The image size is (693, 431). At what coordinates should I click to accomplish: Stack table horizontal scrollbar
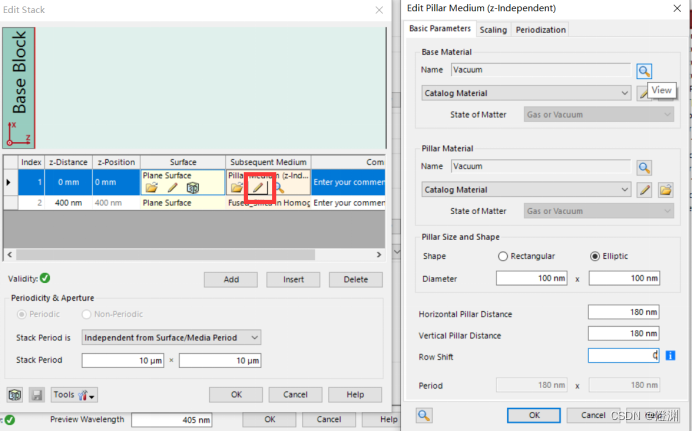tap(166, 254)
